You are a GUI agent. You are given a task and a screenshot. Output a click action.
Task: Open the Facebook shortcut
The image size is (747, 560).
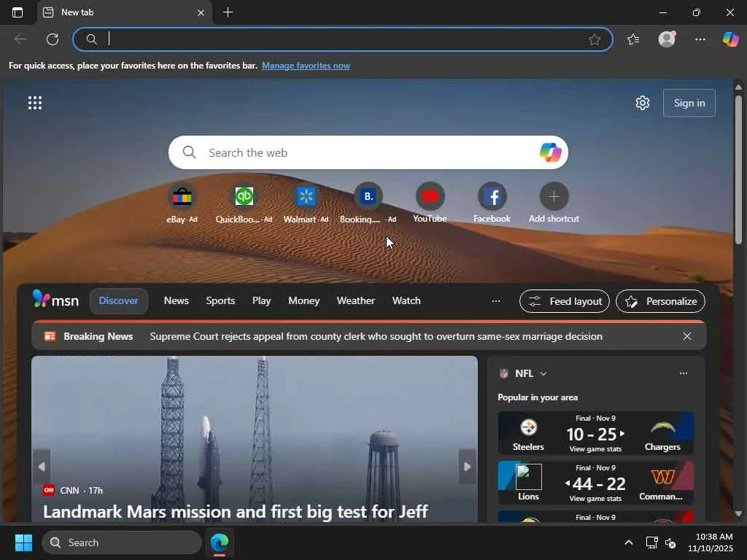tap(492, 203)
